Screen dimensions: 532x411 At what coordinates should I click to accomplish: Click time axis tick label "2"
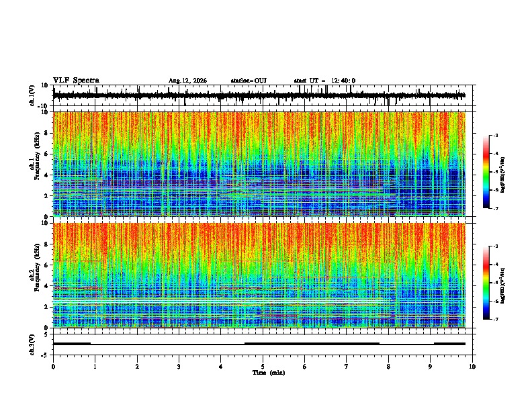[137, 367]
